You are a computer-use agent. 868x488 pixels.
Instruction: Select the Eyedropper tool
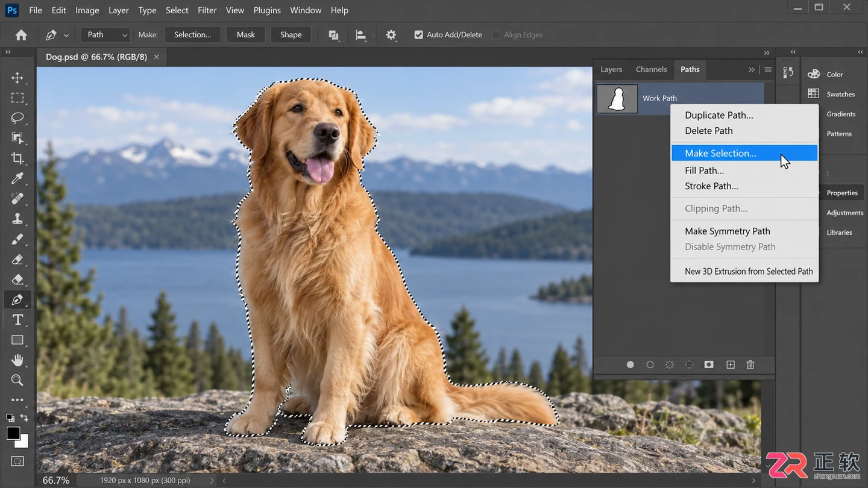coord(17,178)
